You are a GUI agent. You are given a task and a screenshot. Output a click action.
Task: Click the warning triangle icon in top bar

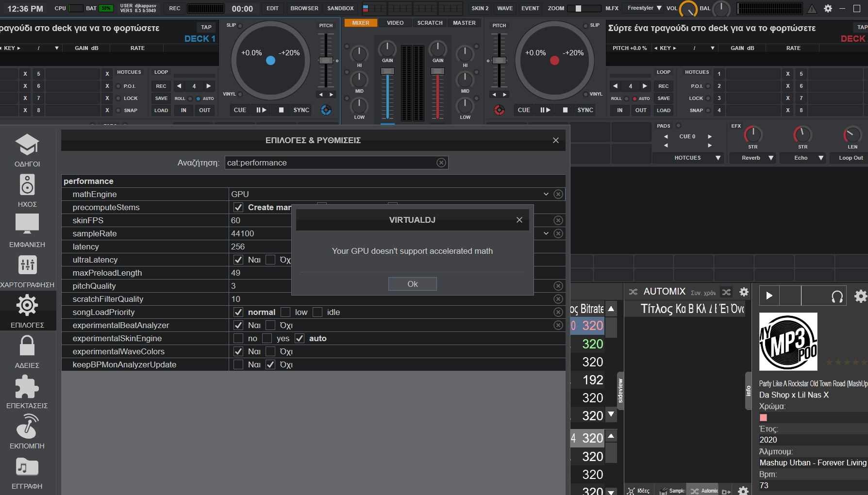pyautogui.click(x=812, y=8)
